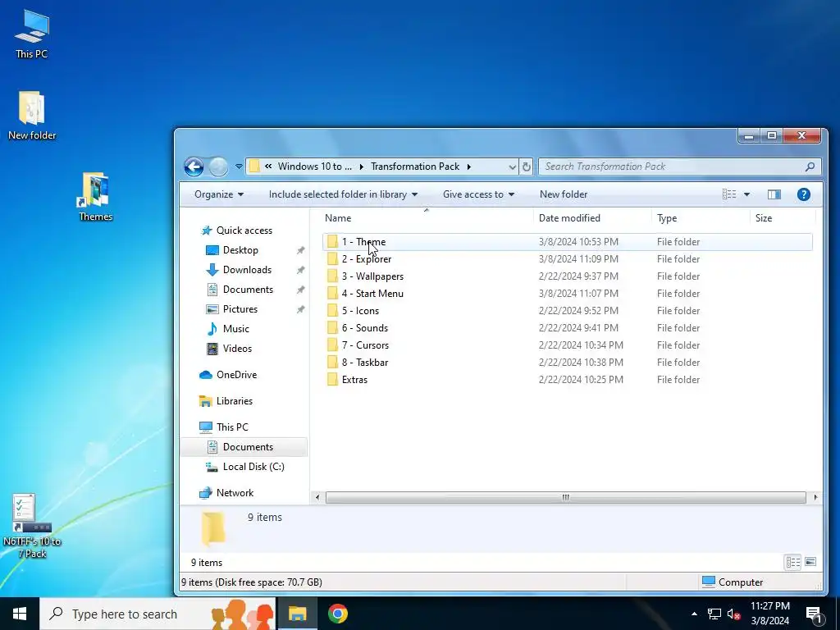Sort by Date modified column header

pos(592,218)
